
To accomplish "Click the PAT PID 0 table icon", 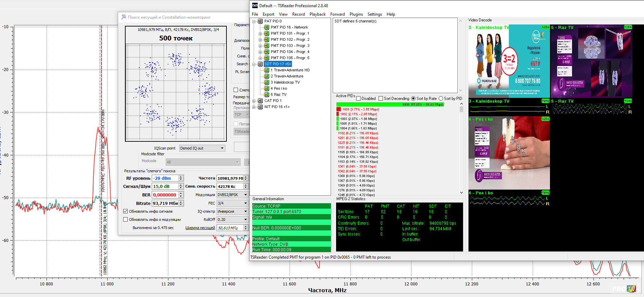I will tap(260, 21).
